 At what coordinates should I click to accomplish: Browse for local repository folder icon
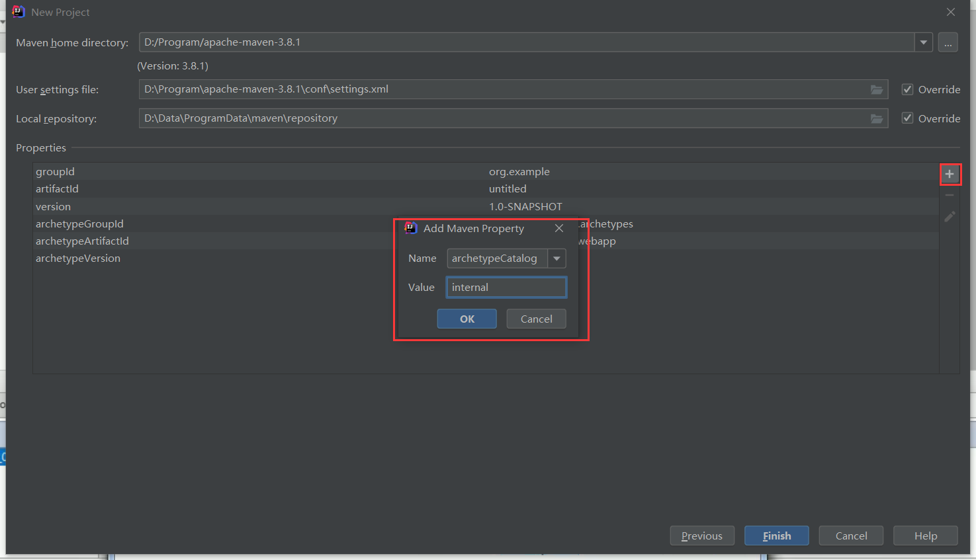[877, 118]
